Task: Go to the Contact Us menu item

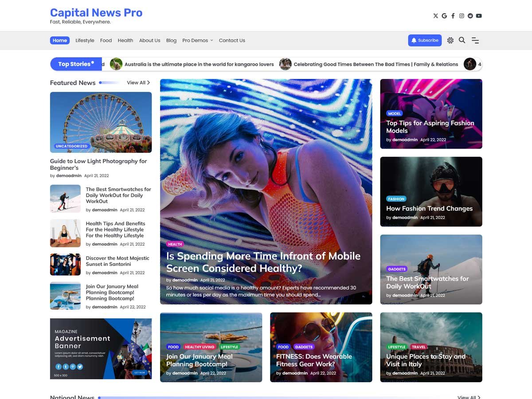Action: click(232, 40)
